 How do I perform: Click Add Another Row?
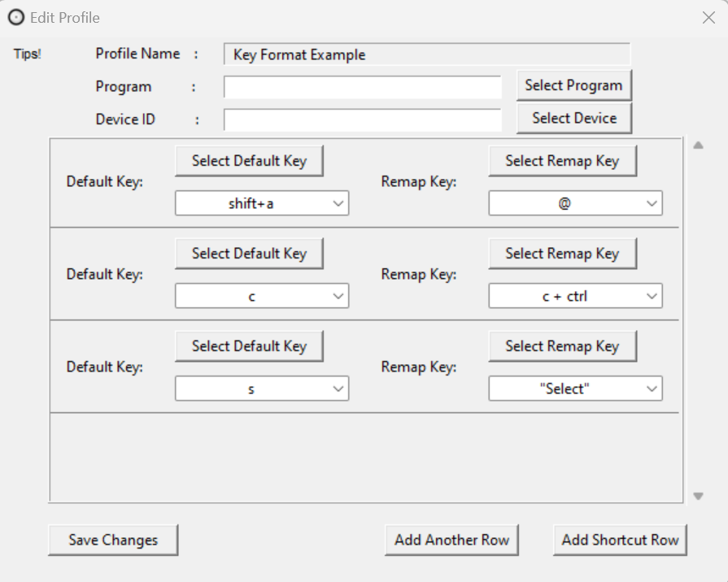451,539
